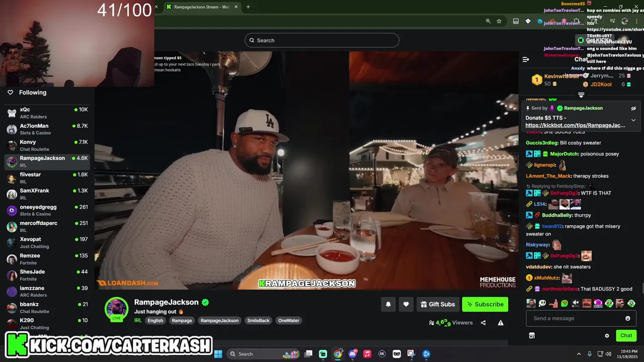Click the green Chat send button
Screen dimensions: 644x362
pos(626,335)
